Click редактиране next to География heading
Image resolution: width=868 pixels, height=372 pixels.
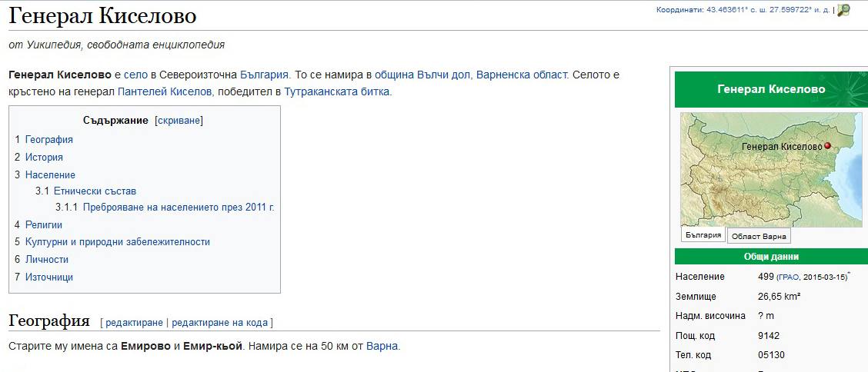click(x=134, y=323)
